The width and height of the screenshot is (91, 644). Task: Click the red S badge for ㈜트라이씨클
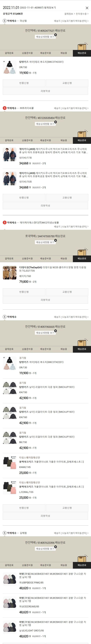point(4,108)
